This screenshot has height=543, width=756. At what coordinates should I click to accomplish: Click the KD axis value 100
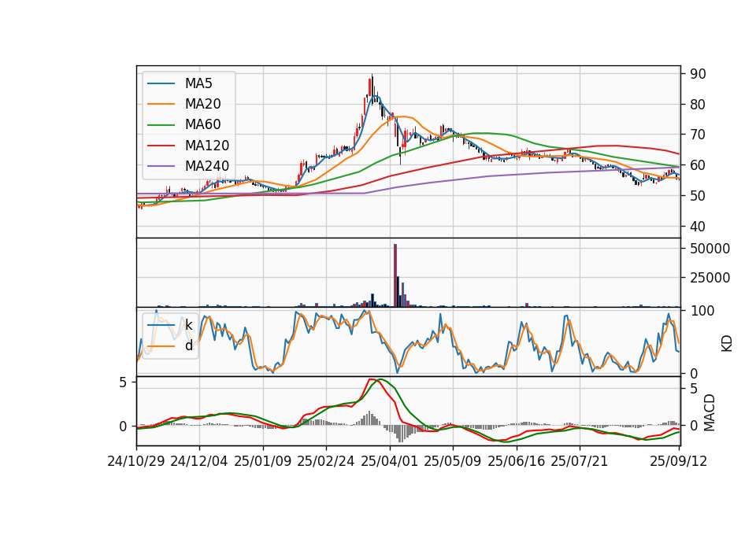pyautogui.click(x=702, y=312)
